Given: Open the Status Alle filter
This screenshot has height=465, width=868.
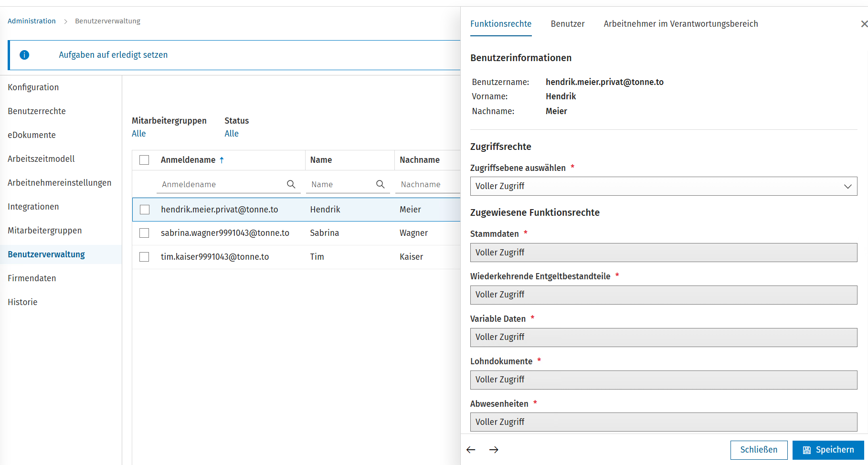Looking at the screenshot, I should tap(232, 134).
